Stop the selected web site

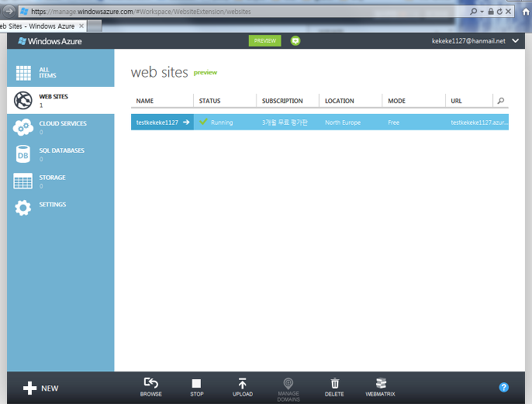pyautogui.click(x=196, y=384)
